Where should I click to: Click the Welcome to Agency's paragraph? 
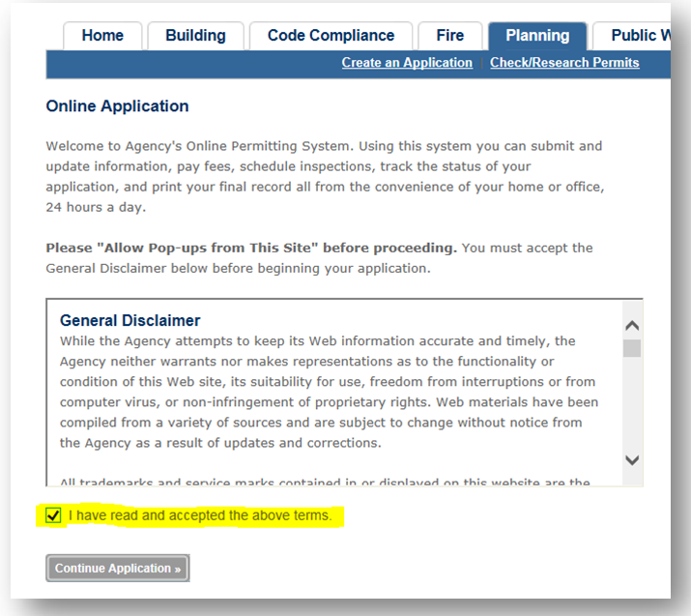pos(324,176)
